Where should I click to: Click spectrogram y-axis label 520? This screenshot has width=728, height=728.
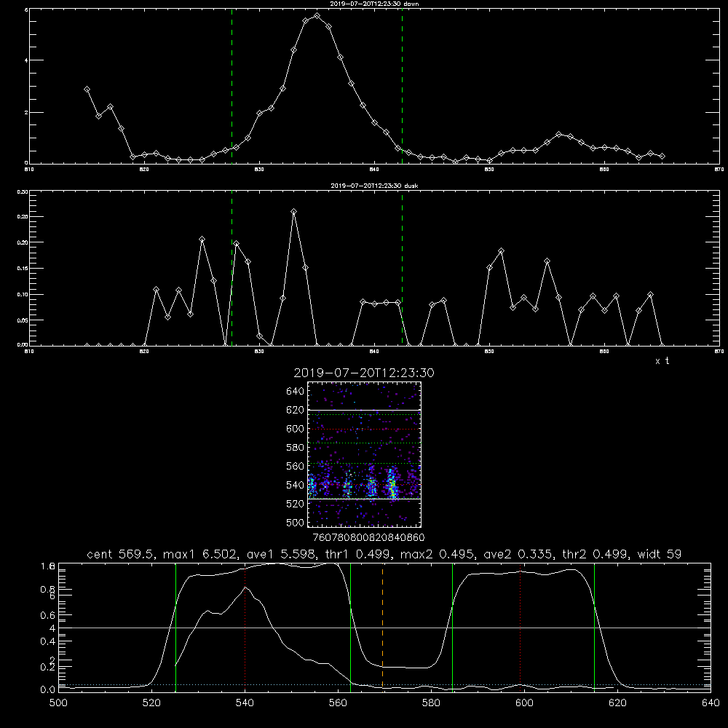tap(296, 504)
